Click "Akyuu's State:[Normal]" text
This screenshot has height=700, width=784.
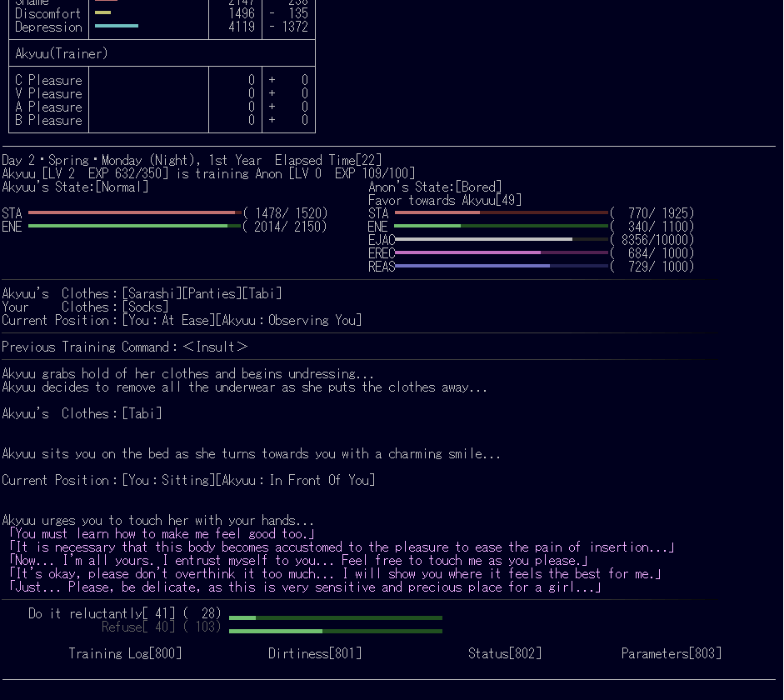point(75,187)
